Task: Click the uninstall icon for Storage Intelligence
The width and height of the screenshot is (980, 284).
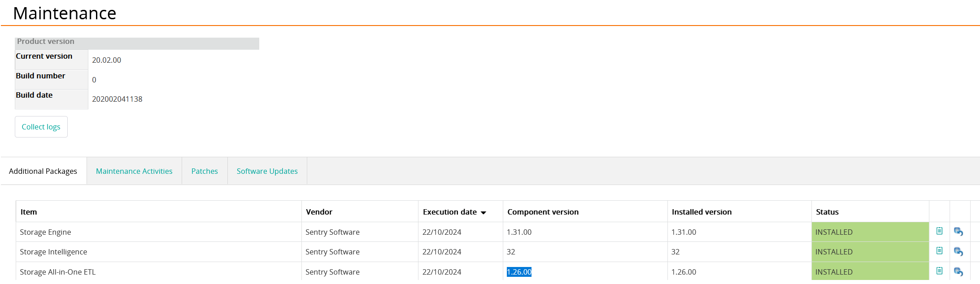Action: click(958, 251)
